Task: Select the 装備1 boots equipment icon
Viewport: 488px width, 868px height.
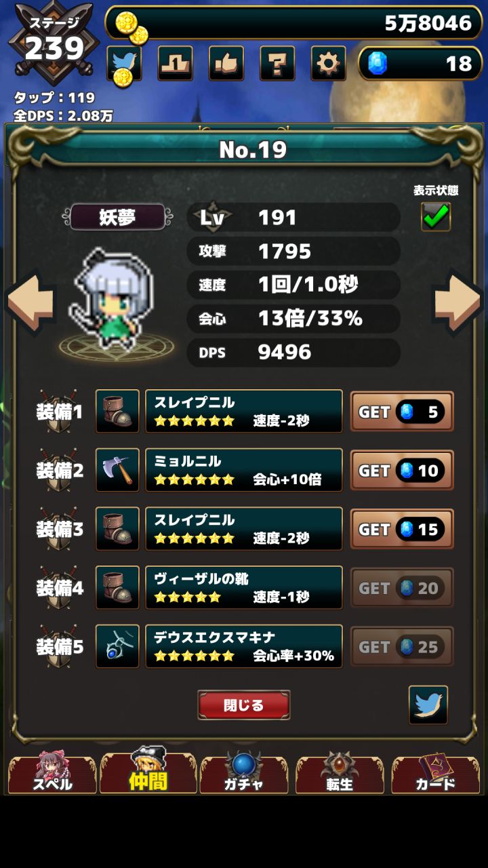Action: [x=117, y=411]
